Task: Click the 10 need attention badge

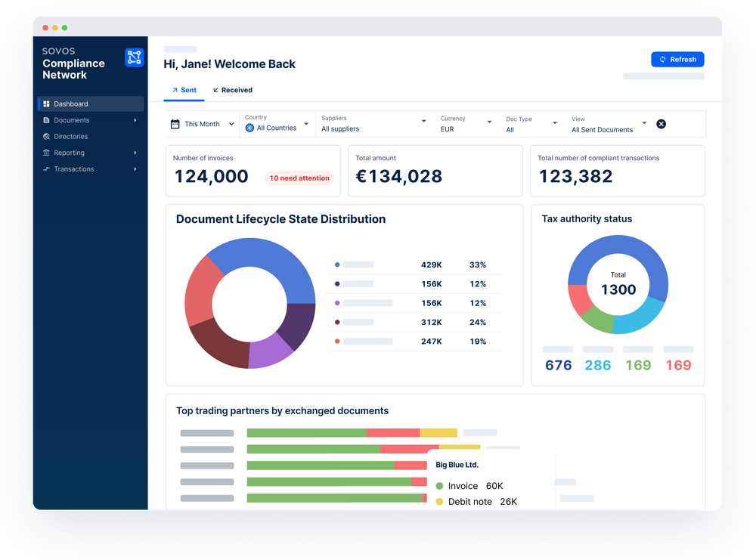Action: pos(299,178)
